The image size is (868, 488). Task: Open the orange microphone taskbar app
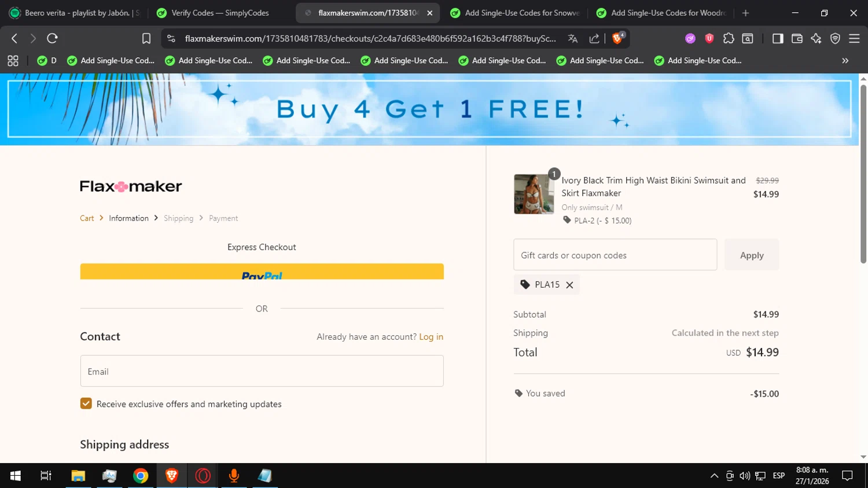click(234, 476)
